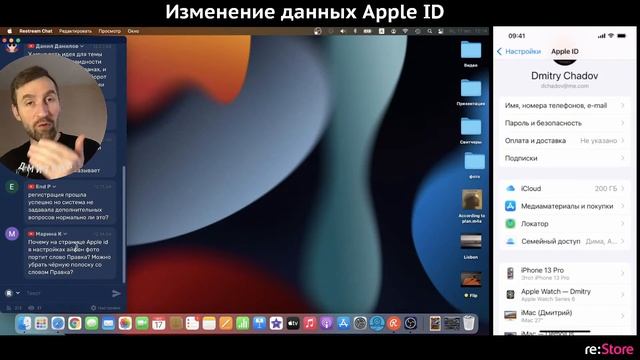The width and height of the screenshot is (640, 360).
Task: Click the Bluetooth icon in the menu bar
Action: [x=355, y=31]
